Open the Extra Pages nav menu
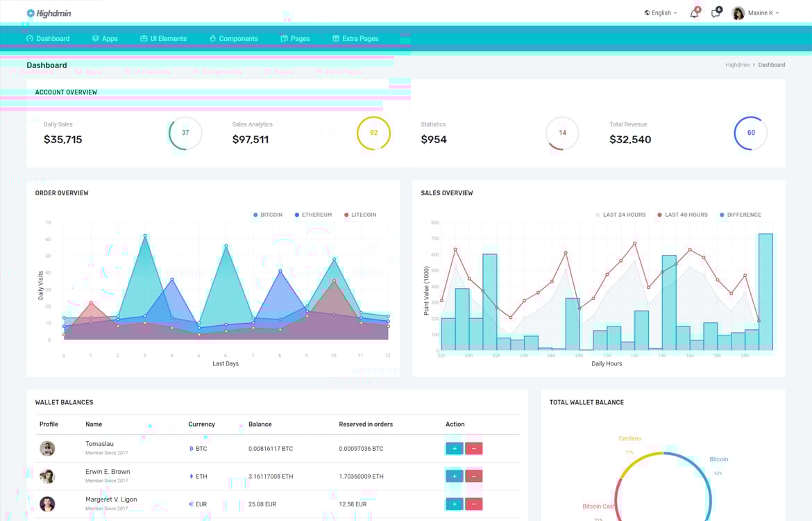Screen dimensions: 812x521 point(355,38)
